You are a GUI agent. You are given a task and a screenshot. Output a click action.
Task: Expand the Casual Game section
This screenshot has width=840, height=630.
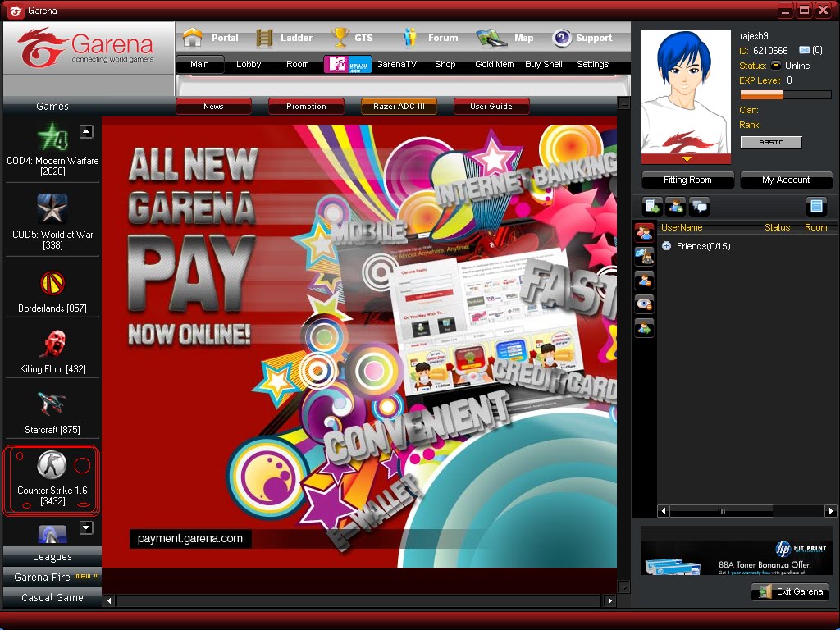[52, 597]
